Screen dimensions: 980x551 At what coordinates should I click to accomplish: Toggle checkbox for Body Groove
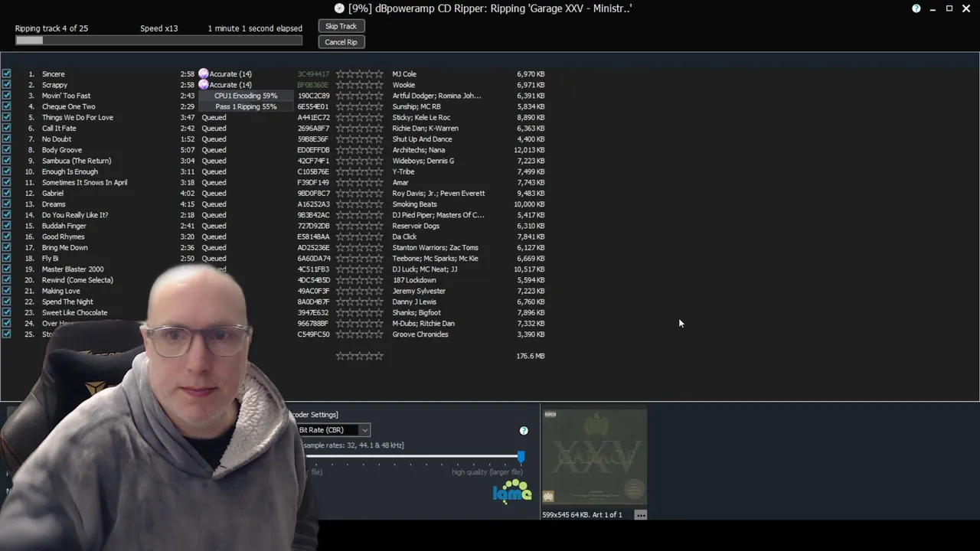7,150
